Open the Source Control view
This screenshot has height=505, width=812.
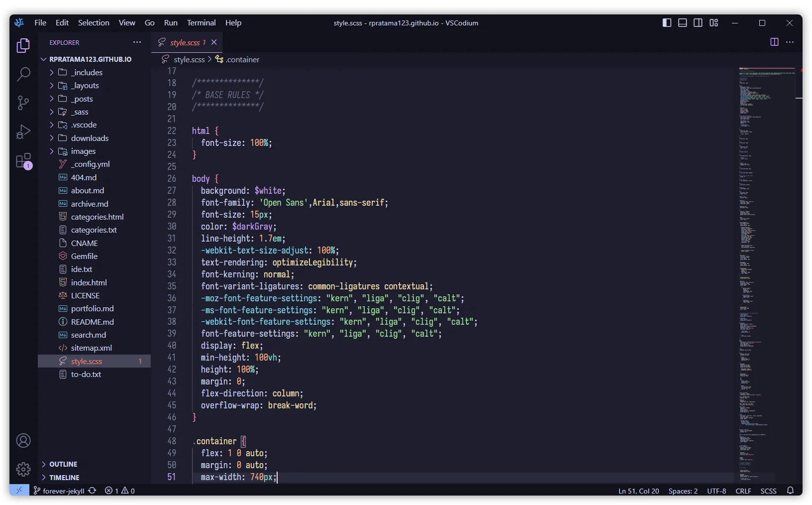click(23, 103)
